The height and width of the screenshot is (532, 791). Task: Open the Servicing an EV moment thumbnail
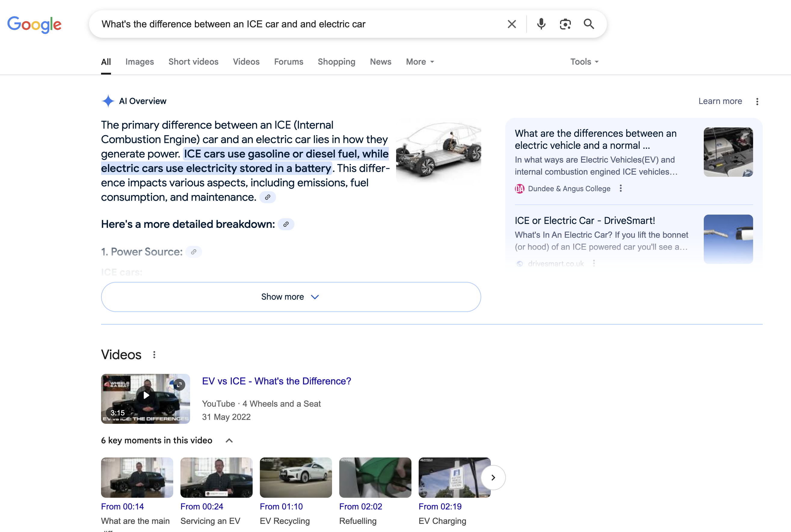216,477
